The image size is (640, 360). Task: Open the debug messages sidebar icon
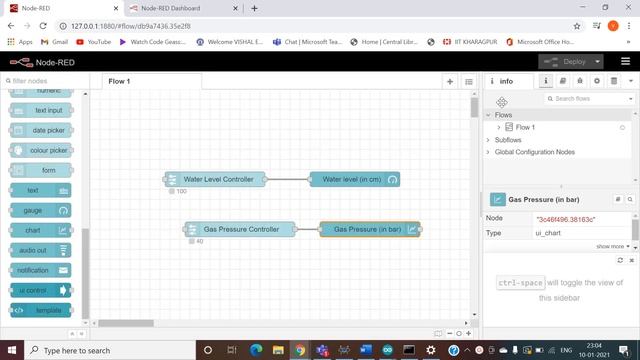click(x=580, y=81)
